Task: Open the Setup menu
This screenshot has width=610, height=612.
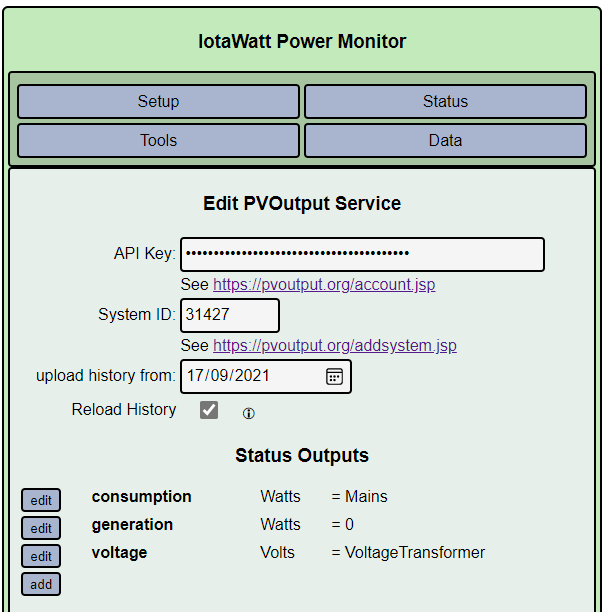Action: [x=158, y=101]
